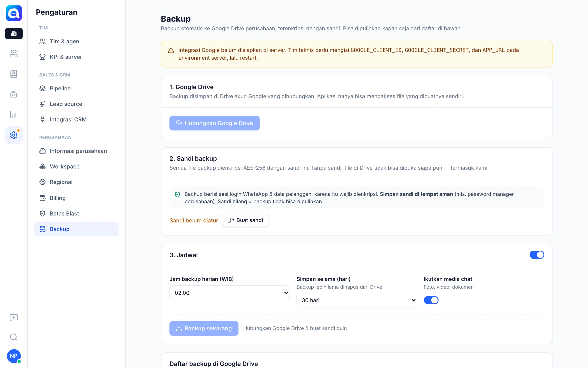Select the settings gear icon in left rail
This screenshot has height=368, width=588.
coord(14,135)
